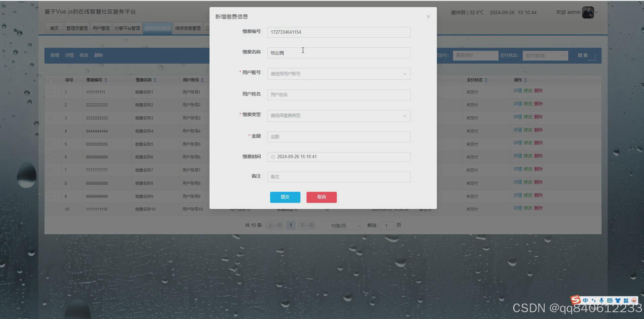Screen dimensions: 644x319
Task: Click the 前往 page number input
Action: (386, 225)
